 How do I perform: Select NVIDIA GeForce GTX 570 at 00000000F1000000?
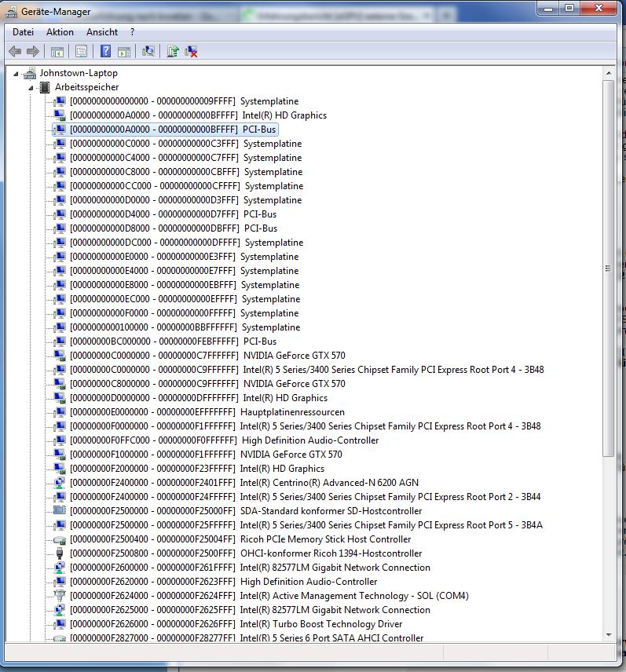point(206,455)
